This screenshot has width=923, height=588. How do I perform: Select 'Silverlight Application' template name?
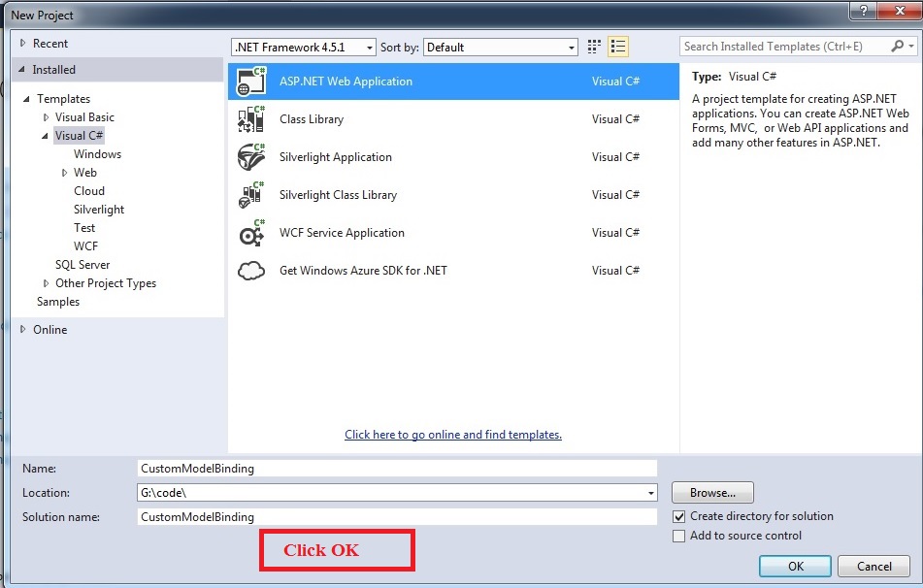click(x=336, y=157)
